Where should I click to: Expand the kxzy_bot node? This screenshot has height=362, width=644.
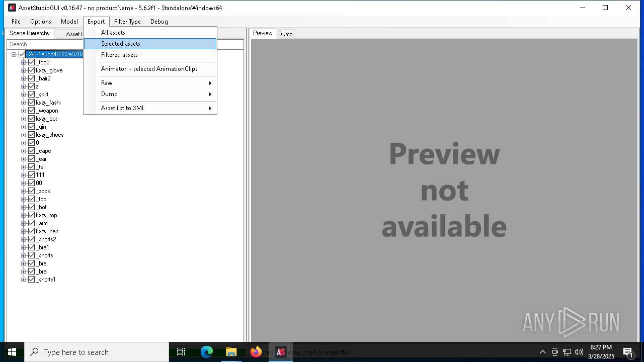(23, 119)
